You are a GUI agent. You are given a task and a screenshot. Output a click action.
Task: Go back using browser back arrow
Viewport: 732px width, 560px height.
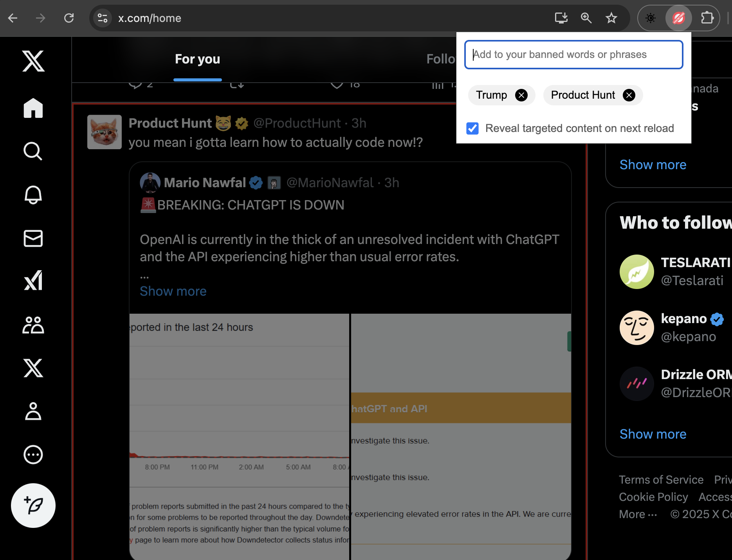[13, 18]
